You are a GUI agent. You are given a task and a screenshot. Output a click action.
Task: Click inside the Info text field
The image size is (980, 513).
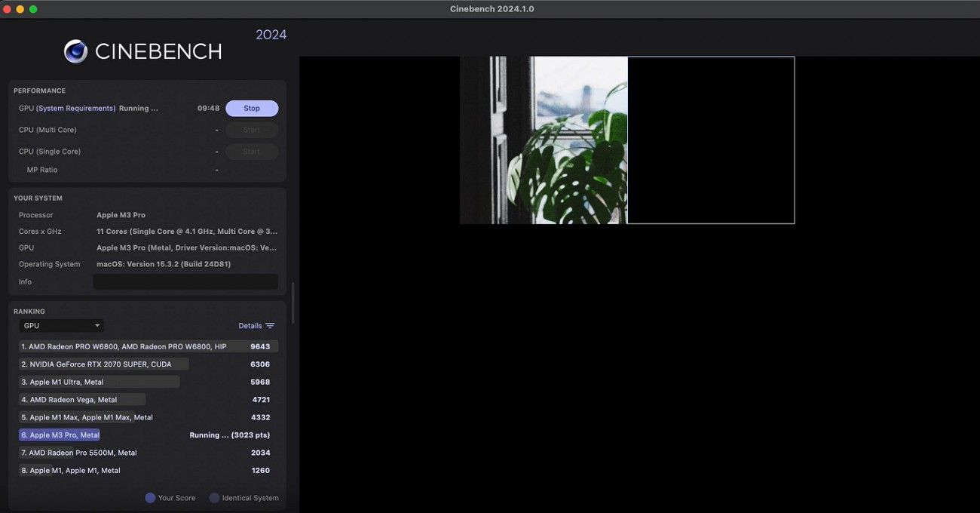(x=185, y=282)
